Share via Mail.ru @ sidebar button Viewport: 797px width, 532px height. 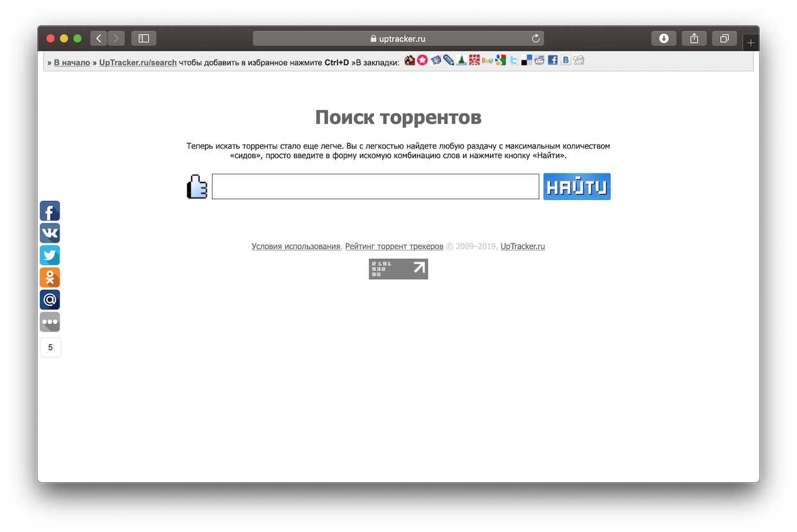(50, 300)
